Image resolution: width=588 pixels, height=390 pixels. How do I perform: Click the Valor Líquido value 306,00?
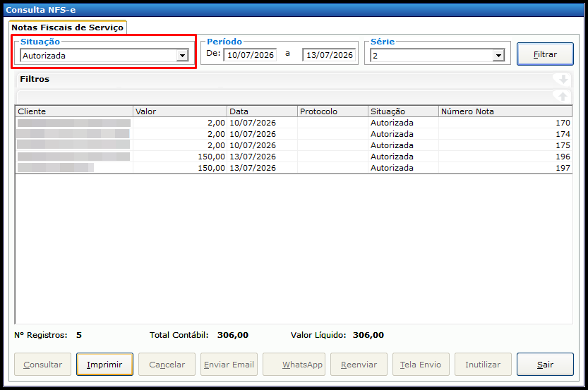[368, 335]
